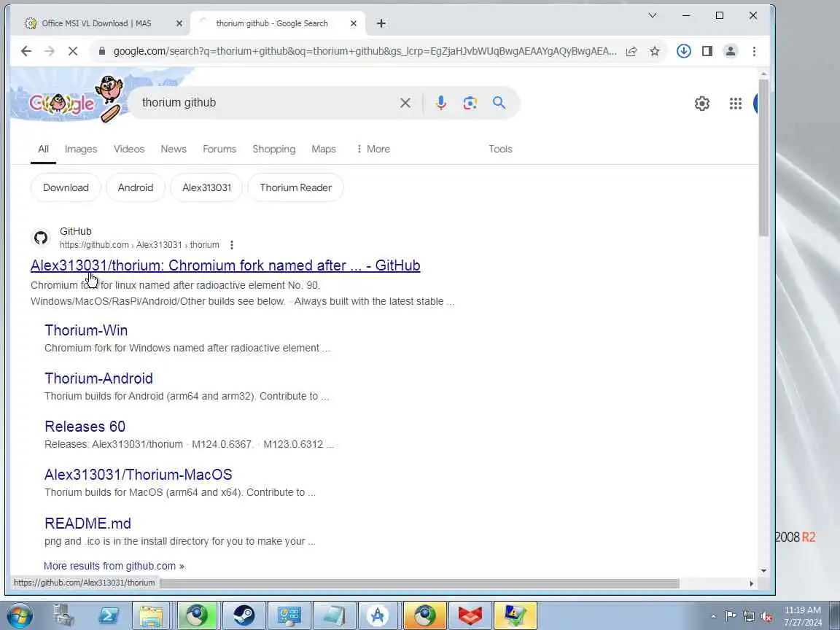Filter results with the Thorium Reader chip
This screenshot has height=630, width=840.
[x=296, y=187]
